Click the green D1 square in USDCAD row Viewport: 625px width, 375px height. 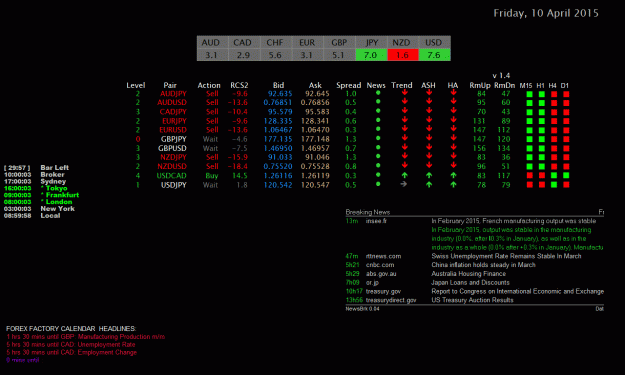[566, 175]
